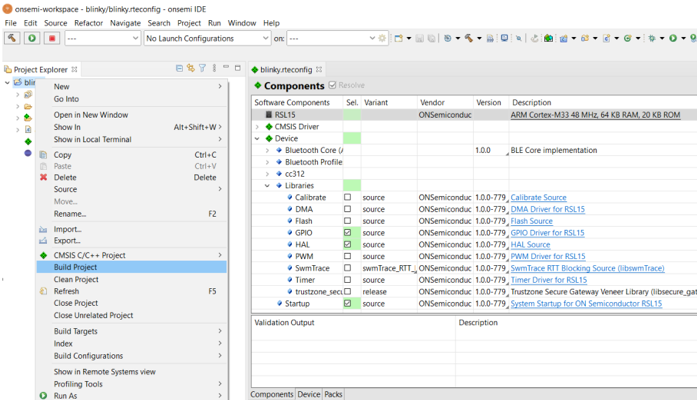Click the hammer build icon in launch bar
Image resolution: width=697 pixels, height=400 pixels.
click(x=12, y=38)
